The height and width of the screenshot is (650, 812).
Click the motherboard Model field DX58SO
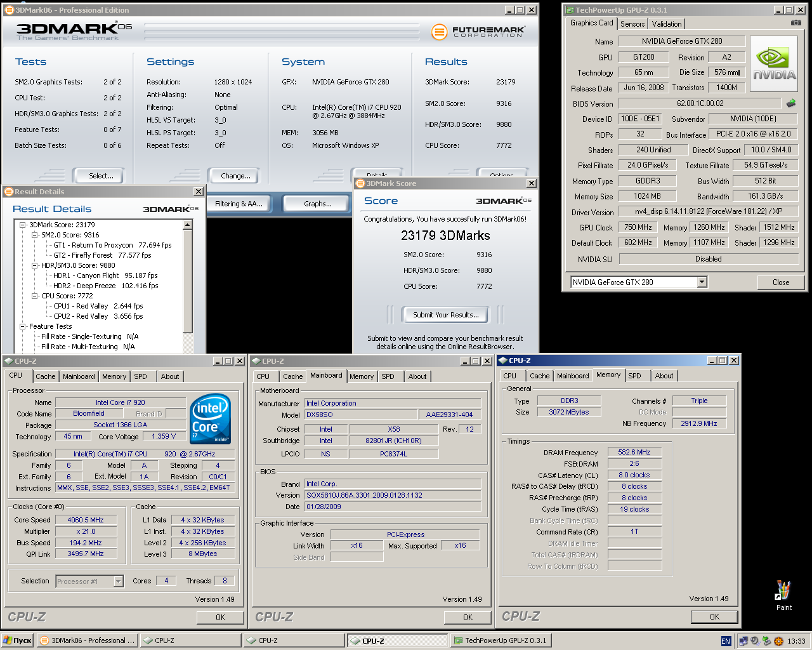[x=360, y=415]
